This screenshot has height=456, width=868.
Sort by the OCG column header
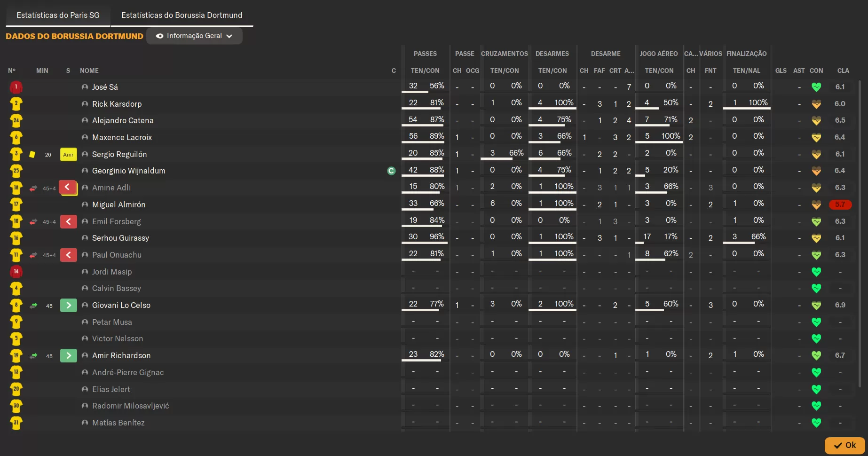point(473,71)
